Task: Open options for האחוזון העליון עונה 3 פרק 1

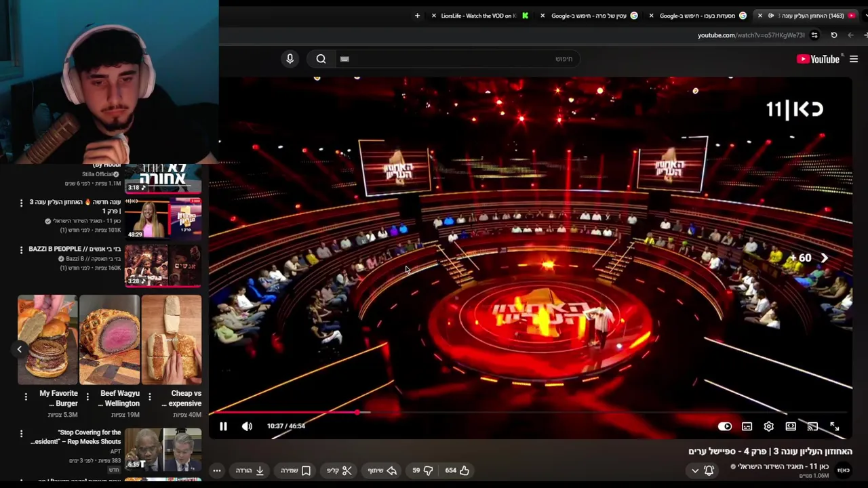Action: tap(21, 203)
